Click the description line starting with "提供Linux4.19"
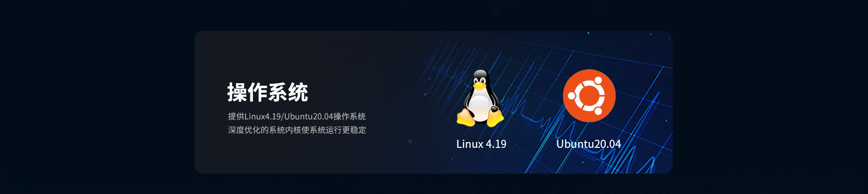 click(297, 117)
